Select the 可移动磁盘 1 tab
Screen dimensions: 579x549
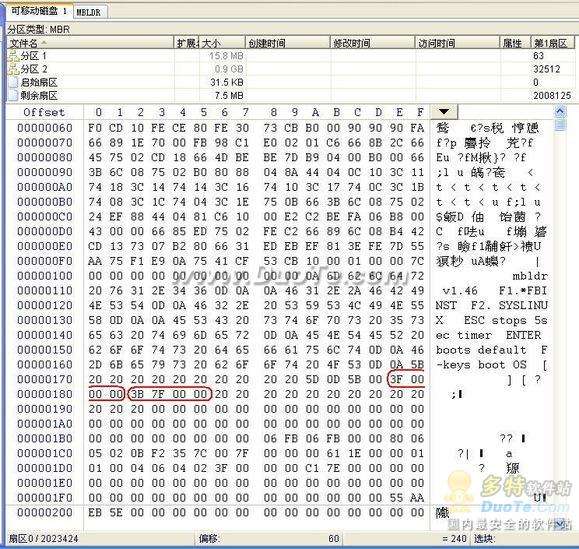click(x=39, y=11)
